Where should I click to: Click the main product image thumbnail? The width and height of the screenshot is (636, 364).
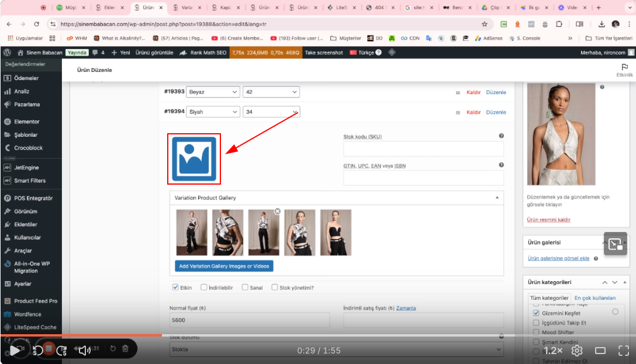coord(561,134)
